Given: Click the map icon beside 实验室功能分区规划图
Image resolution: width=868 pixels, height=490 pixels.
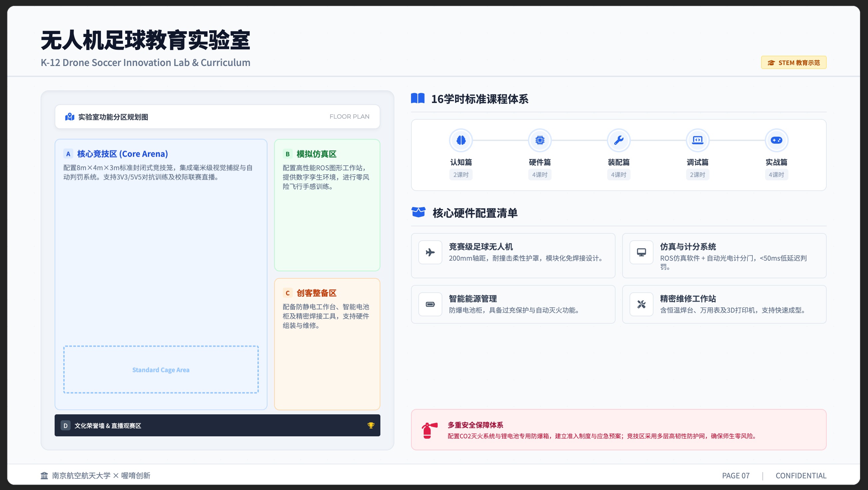Looking at the screenshot, I should click(x=70, y=117).
